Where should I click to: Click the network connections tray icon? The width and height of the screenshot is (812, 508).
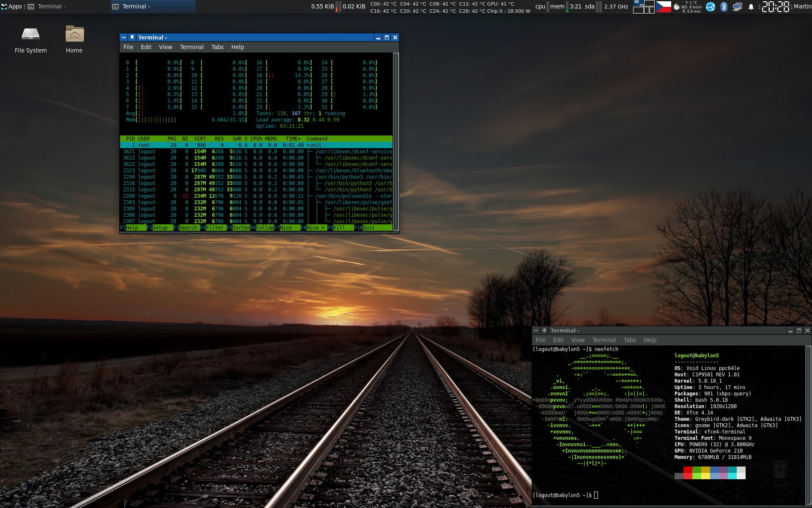point(737,6)
